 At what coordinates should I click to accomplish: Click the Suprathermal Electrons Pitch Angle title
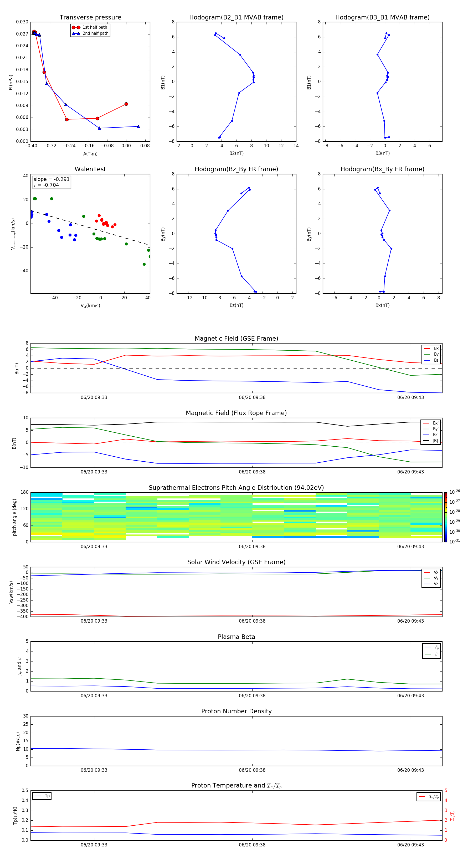tap(236, 488)
